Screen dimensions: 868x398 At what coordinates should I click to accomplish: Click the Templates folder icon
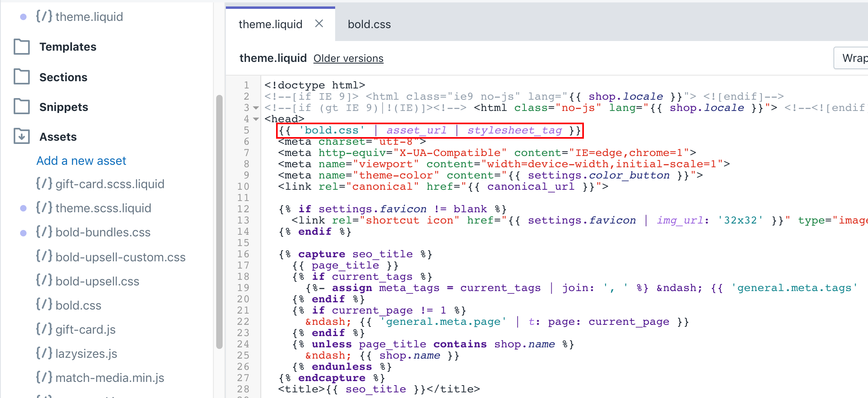pyautogui.click(x=22, y=47)
